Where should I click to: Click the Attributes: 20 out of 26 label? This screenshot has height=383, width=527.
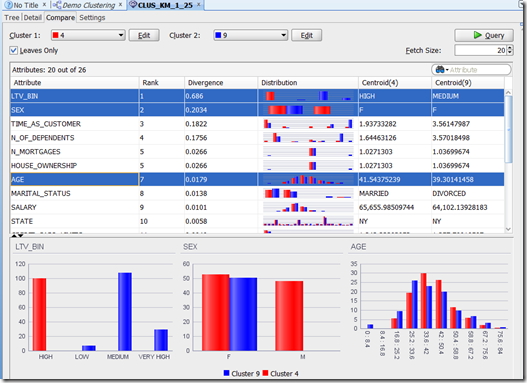click(x=49, y=70)
